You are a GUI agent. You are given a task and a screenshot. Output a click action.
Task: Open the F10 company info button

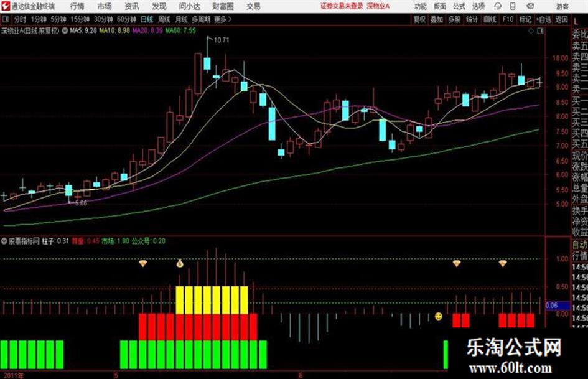click(508, 19)
